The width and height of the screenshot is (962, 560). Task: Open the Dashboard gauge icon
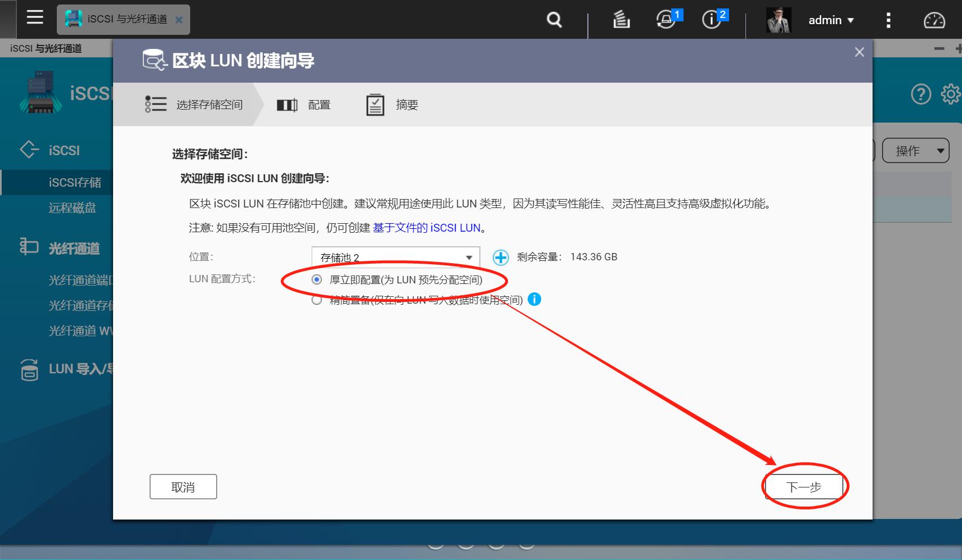pyautogui.click(x=934, y=20)
